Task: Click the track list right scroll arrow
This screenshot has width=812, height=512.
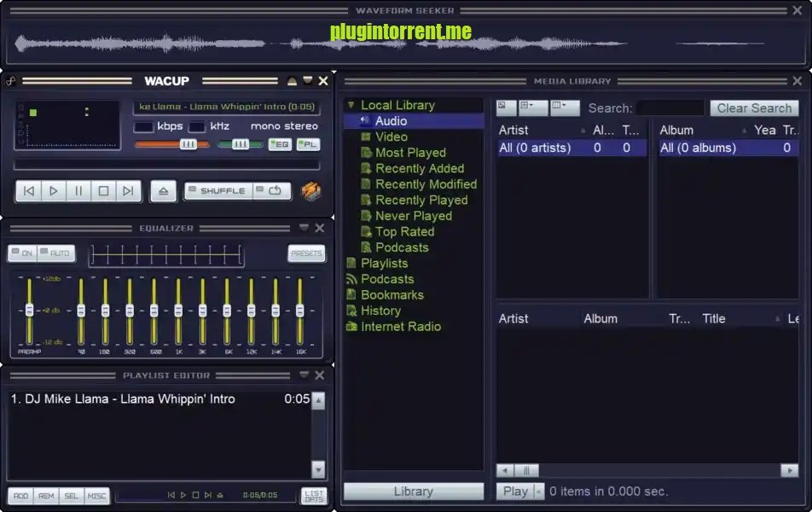Action: (790, 470)
